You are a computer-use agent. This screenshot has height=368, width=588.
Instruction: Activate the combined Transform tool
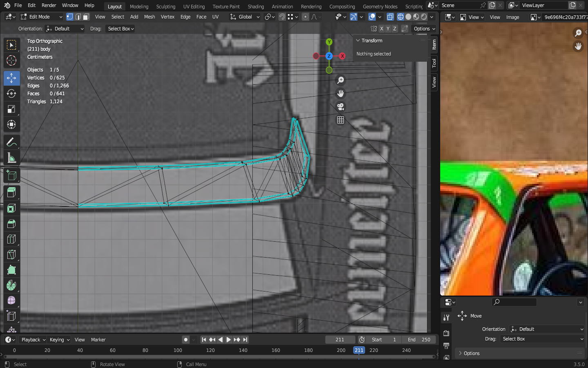click(11, 125)
